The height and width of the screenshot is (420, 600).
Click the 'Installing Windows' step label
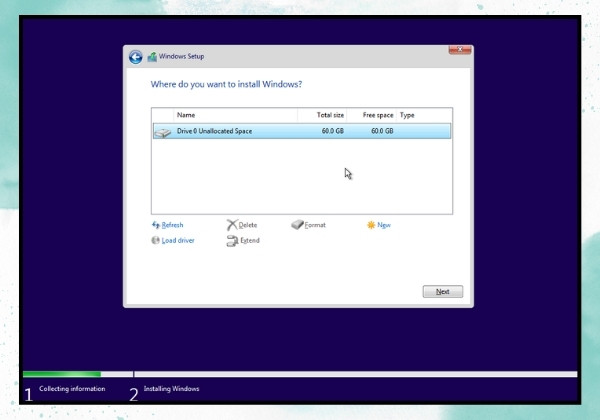pos(171,389)
